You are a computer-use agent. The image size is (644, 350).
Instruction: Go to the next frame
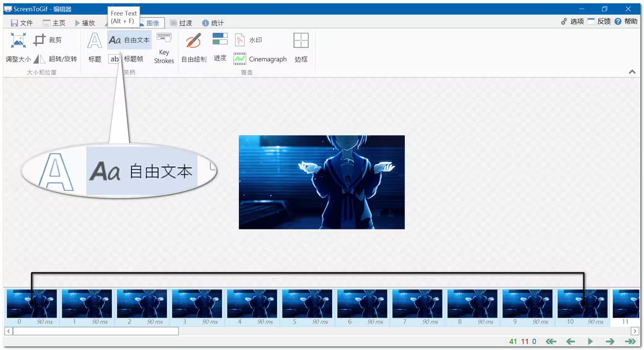[x=610, y=341]
